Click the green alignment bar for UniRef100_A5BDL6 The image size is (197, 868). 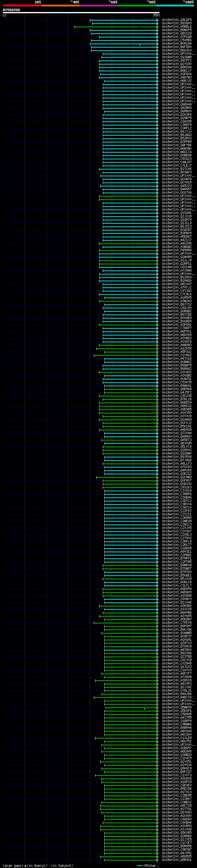pos(116,26)
